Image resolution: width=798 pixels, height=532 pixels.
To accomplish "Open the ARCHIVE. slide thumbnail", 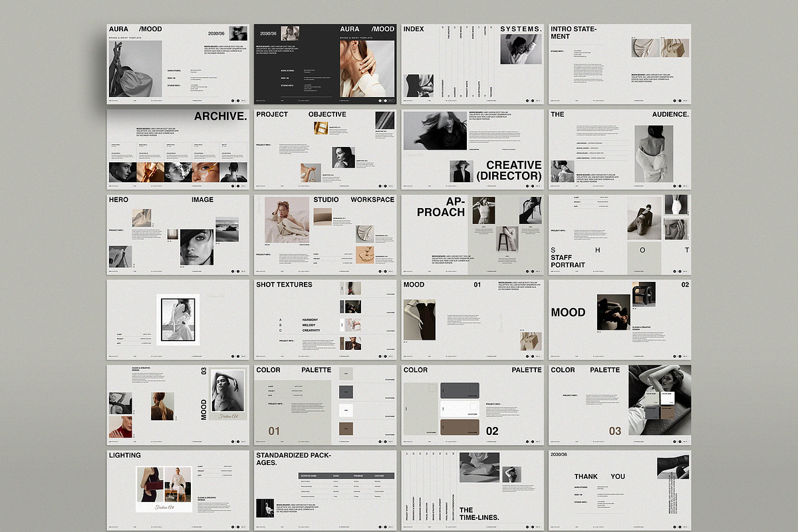I will point(178,149).
